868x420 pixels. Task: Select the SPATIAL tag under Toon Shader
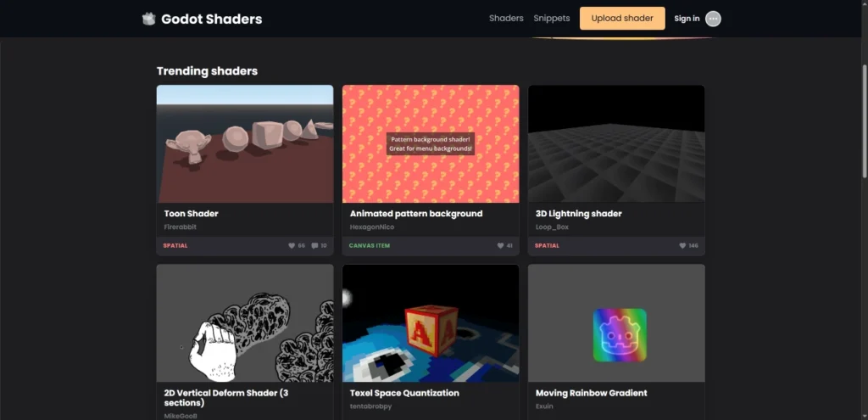click(x=175, y=245)
